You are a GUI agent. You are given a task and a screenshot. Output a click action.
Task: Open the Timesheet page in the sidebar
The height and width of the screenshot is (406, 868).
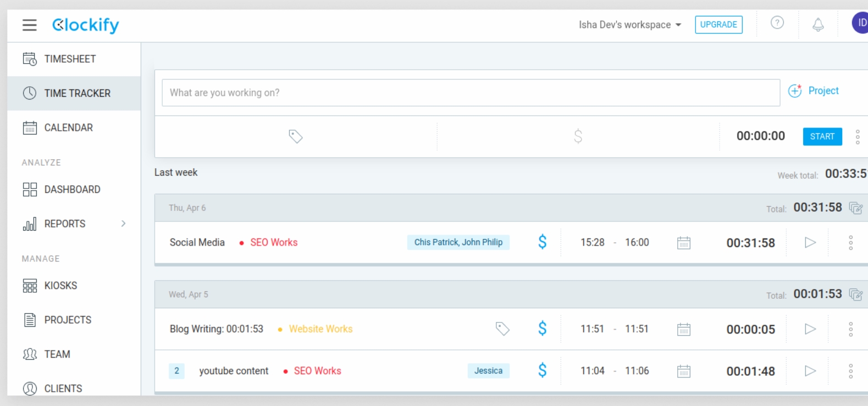tap(70, 59)
